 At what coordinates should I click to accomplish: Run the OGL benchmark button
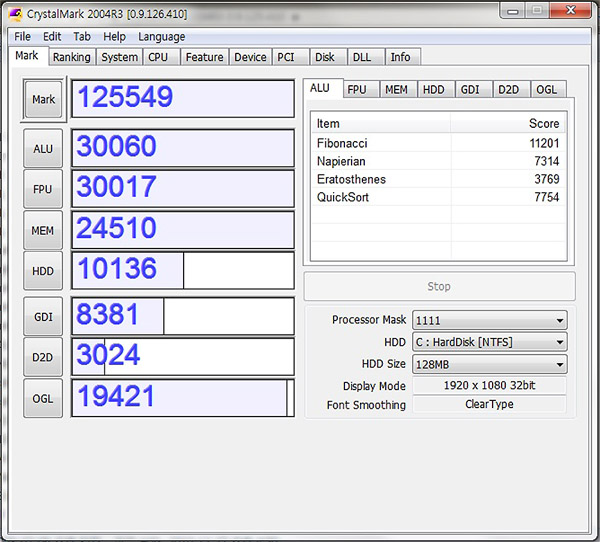[x=43, y=398]
